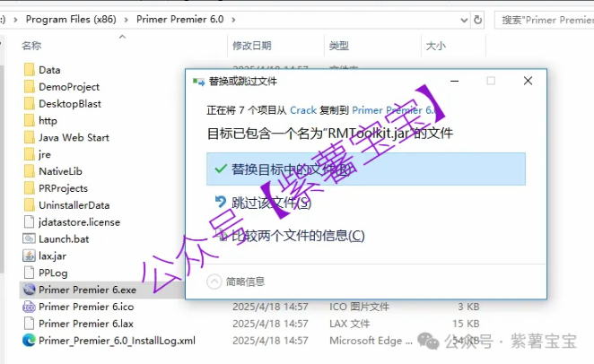This screenshot has height=364, width=594.
Task: Sort files by the 修改日期 column header
Action: coord(251,45)
